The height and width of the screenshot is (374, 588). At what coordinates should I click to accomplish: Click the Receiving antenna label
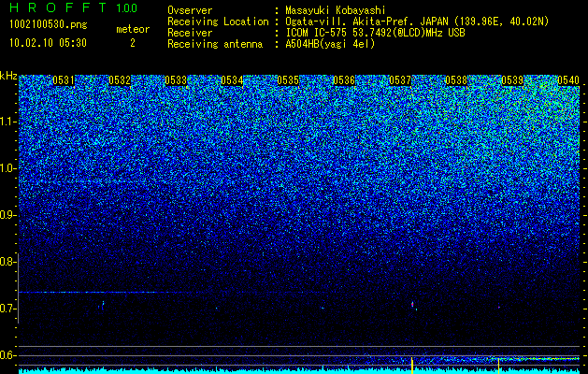215,44
